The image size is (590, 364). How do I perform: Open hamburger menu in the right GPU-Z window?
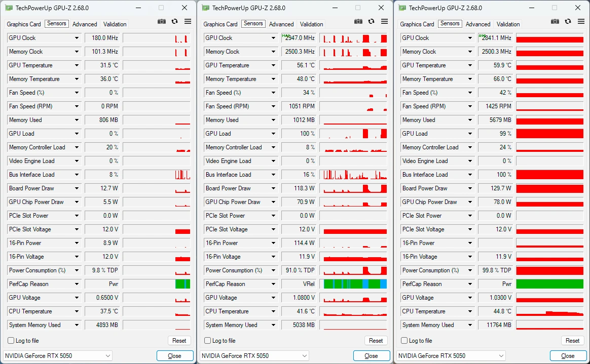point(581,22)
